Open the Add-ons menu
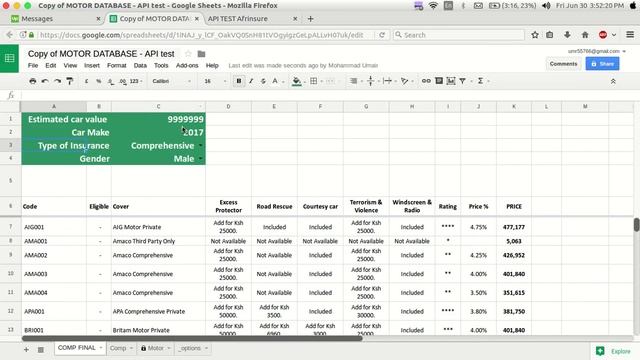The image size is (640, 360). [x=187, y=65]
